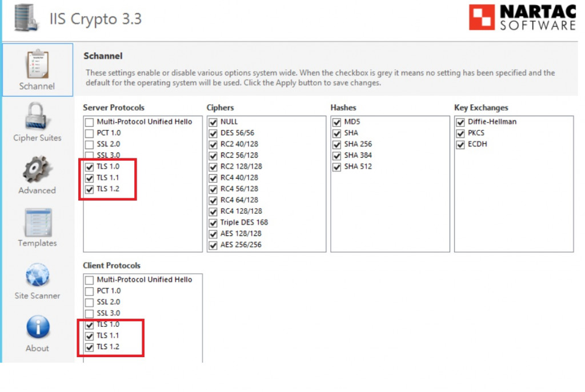The width and height of the screenshot is (585, 392).
Task: Click the Client Protocols heading
Action: (111, 266)
